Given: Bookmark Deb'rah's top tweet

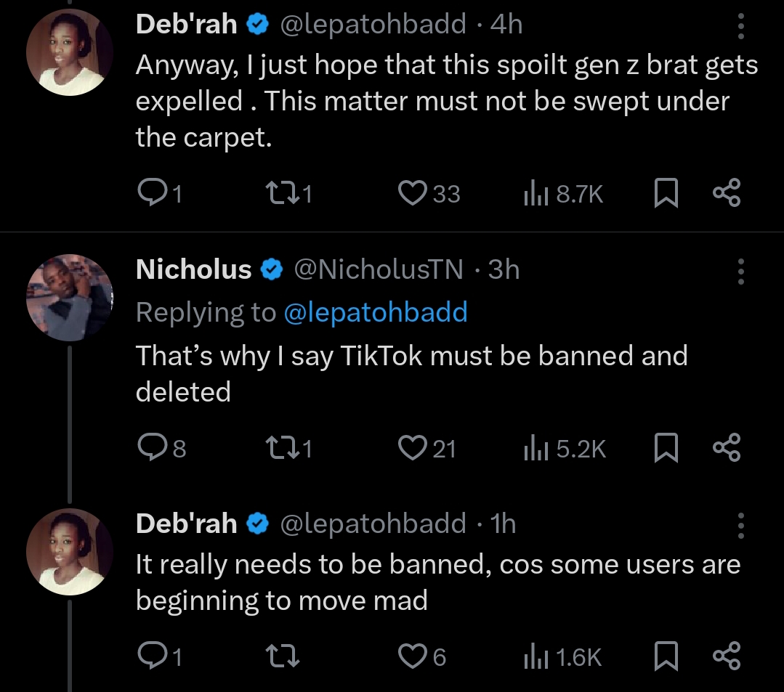Looking at the screenshot, I should click(666, 192).
